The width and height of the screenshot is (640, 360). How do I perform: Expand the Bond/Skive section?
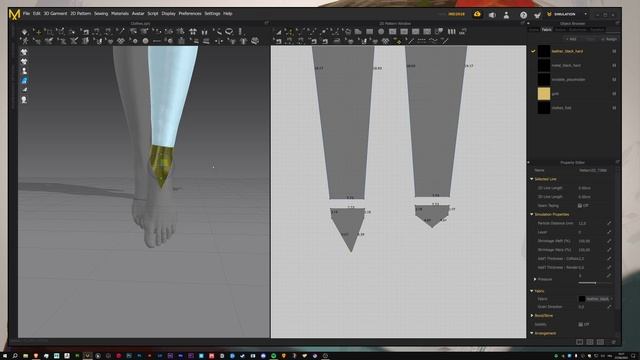(x=532, y=316)
